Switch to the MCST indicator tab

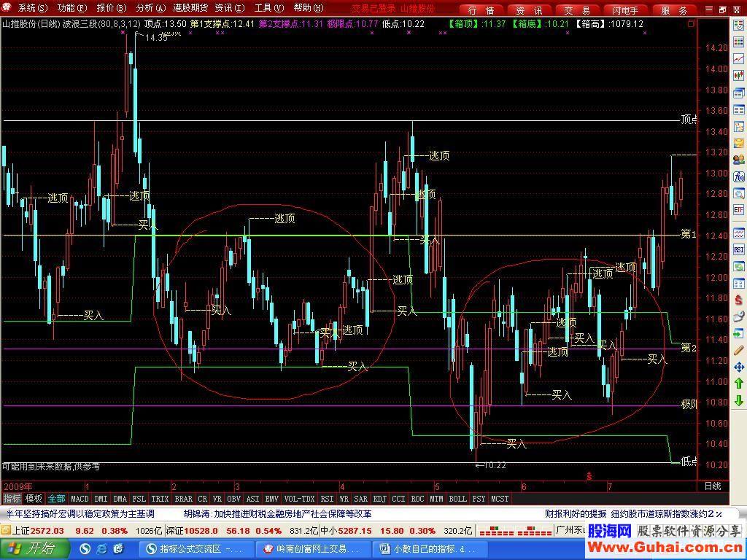click(500, 499)
